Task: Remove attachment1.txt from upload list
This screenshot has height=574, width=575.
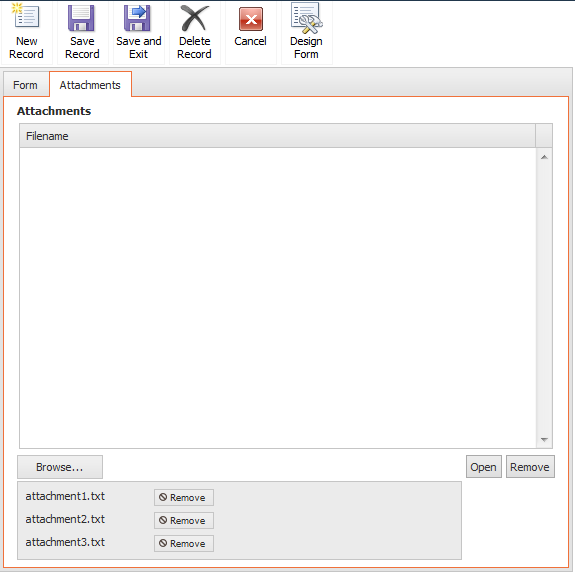Action: [184, 497]
